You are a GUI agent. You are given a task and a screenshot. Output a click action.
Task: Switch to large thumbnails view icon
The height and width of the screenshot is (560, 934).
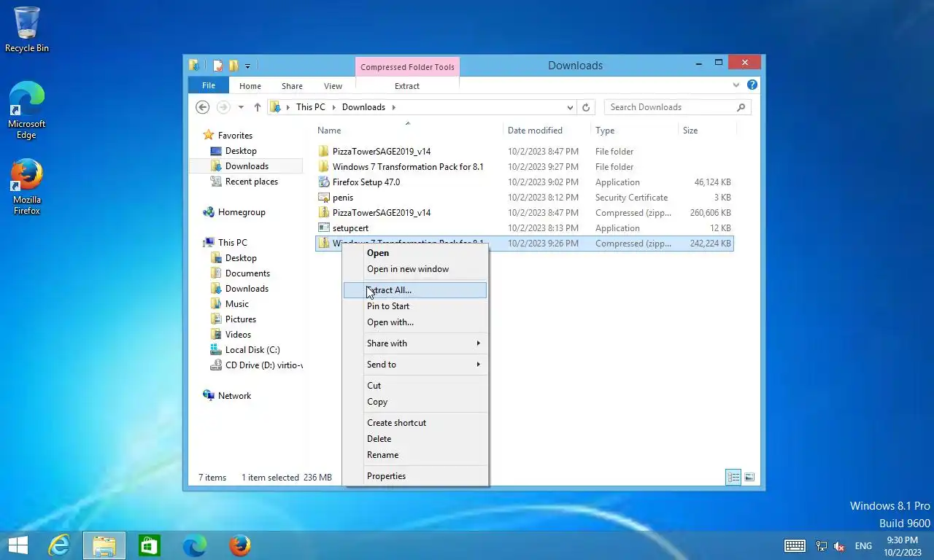click(x=749, y=478)
